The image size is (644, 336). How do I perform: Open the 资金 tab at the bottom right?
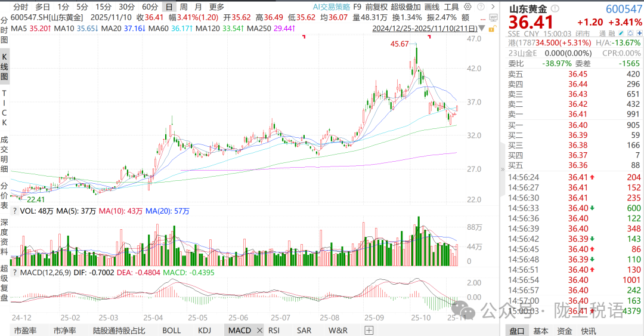(564, 331)
